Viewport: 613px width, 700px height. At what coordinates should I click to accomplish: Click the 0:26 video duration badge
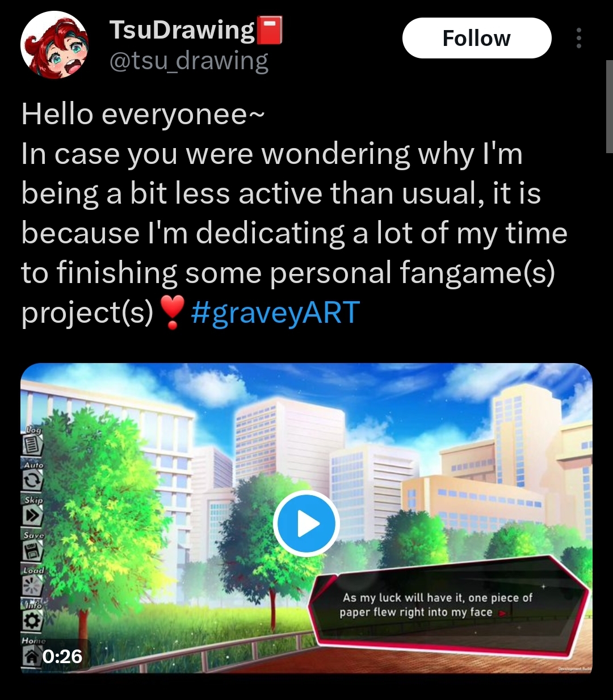tap(61, 656)
